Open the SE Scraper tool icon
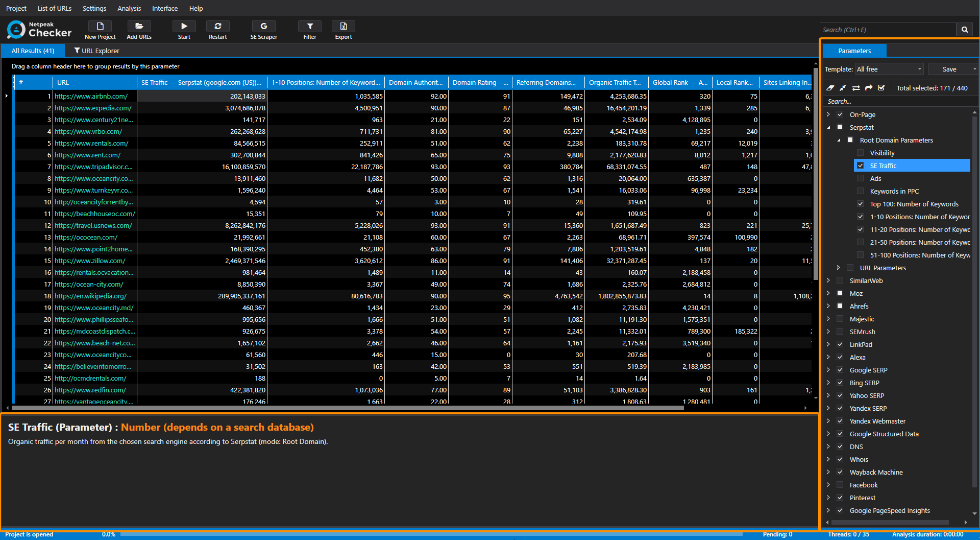This screenshot has width=980, height=540. pos(264,26)
